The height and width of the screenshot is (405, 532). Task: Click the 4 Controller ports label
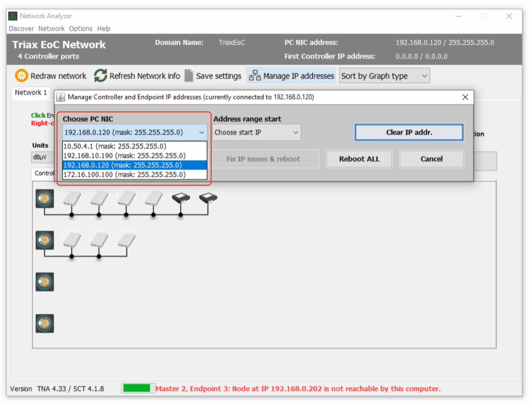[x=48, y=56]
